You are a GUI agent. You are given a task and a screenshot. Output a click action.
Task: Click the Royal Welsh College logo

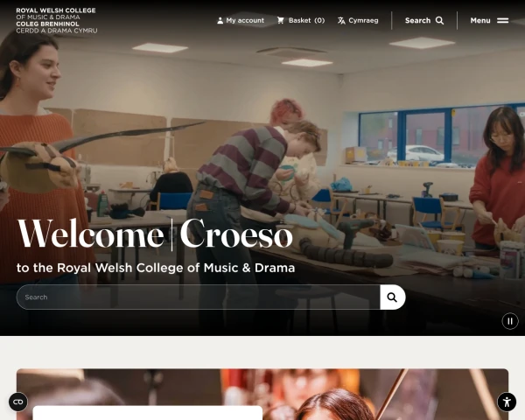pyautogui.click(x=57, y=20)
